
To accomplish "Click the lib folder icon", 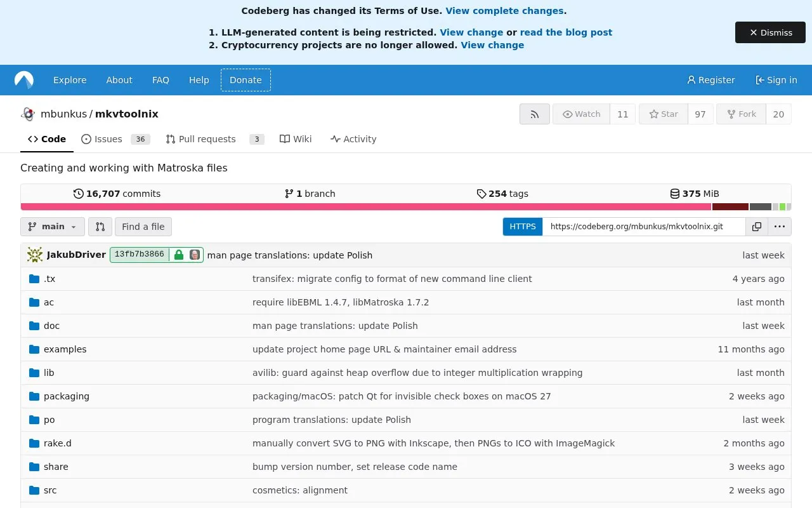I will (x=34, y=373).
